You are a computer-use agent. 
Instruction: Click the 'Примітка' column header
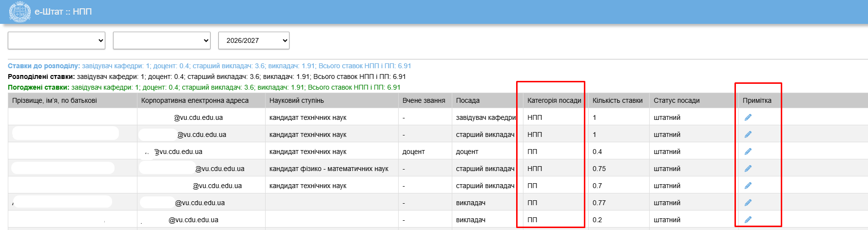pos(757,100)
